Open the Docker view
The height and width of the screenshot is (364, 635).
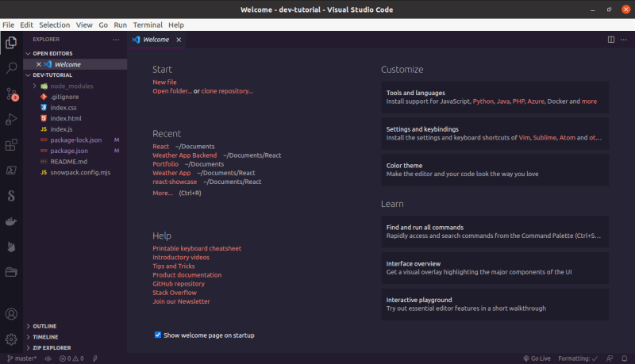click(x=11, y=221)
